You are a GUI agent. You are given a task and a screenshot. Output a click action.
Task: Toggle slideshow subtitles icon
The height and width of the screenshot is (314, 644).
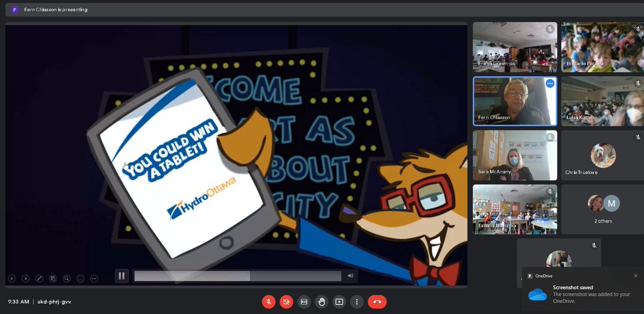80,279
